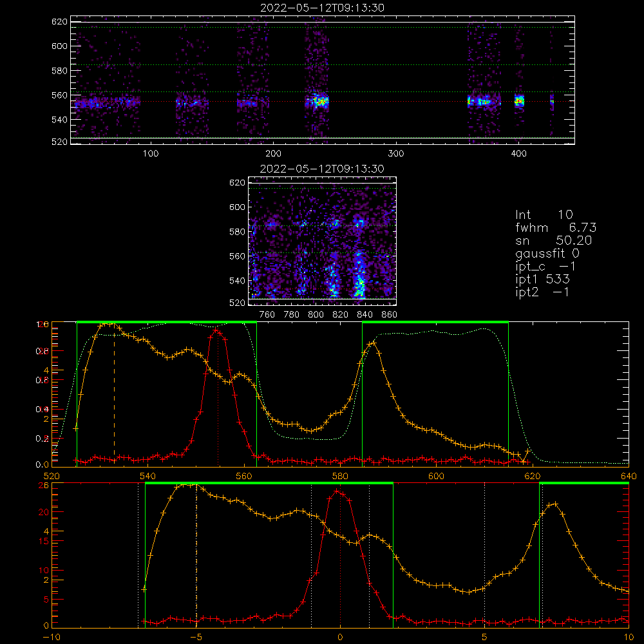This screenshot has height=644, width=644.
Task: Select the 'ipt2 -1' readout text
Action: (x=542, y=292)
